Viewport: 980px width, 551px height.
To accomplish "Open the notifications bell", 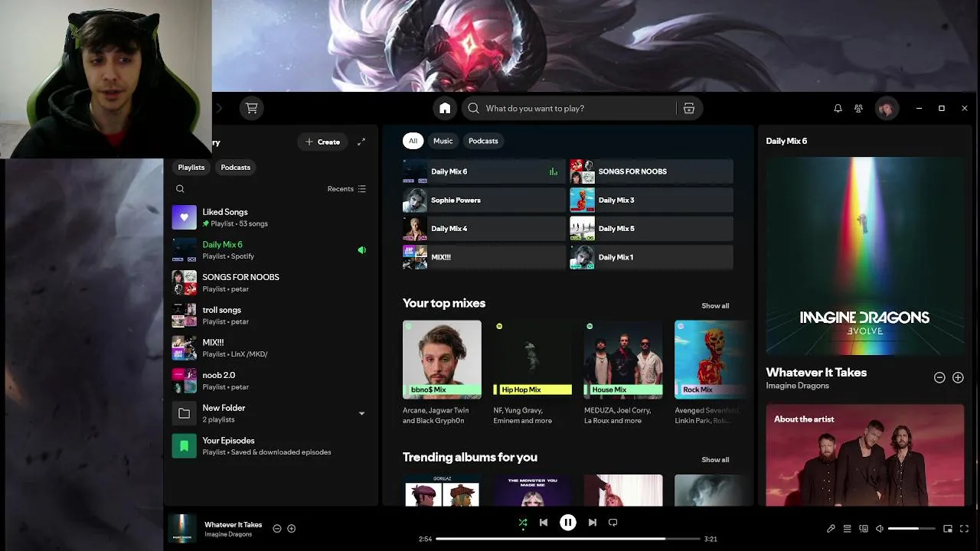I will click(838, 109).
